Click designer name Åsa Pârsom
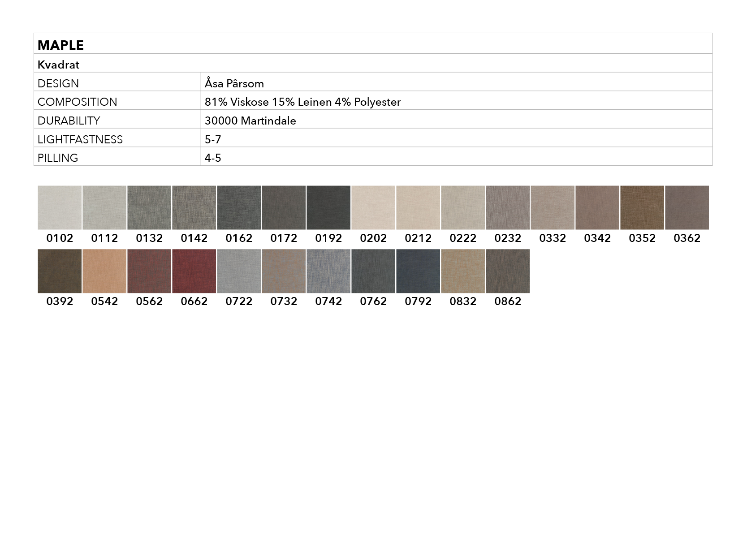This screenshot has width=747, height=560. coord(234,83)
